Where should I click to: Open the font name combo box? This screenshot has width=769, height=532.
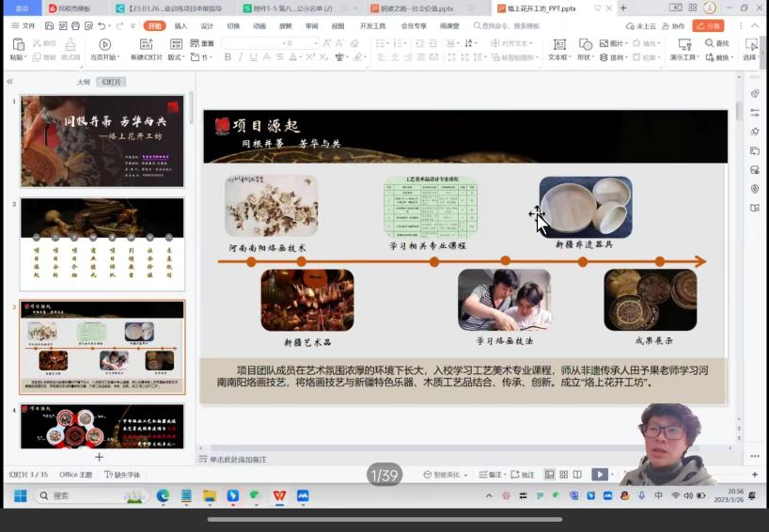click(251, 43)
